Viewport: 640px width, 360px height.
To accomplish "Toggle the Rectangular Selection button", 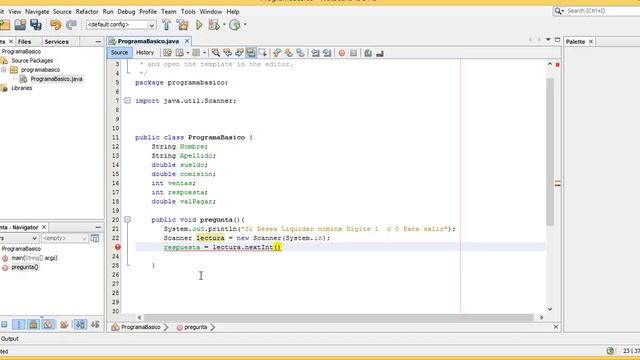I will pos(262,53).
